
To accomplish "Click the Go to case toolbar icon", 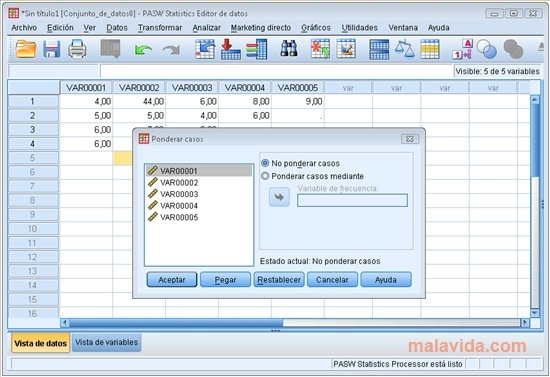I will (205, 49).
